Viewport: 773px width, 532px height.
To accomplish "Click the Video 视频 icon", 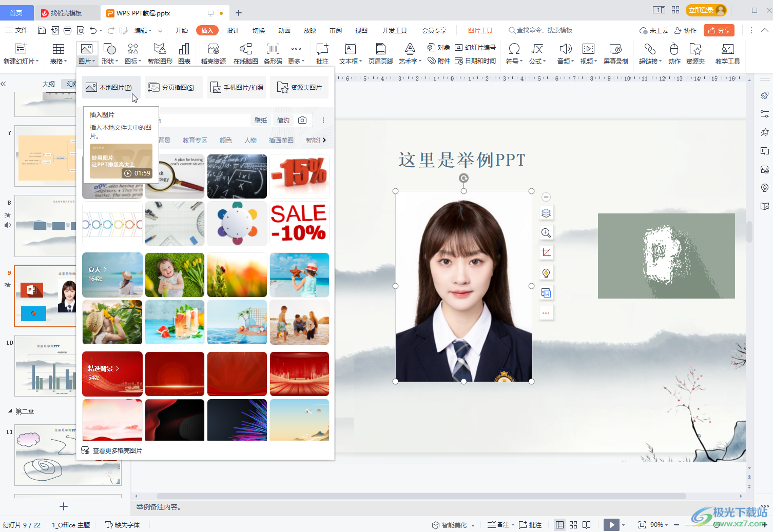I will pos(588,49).
